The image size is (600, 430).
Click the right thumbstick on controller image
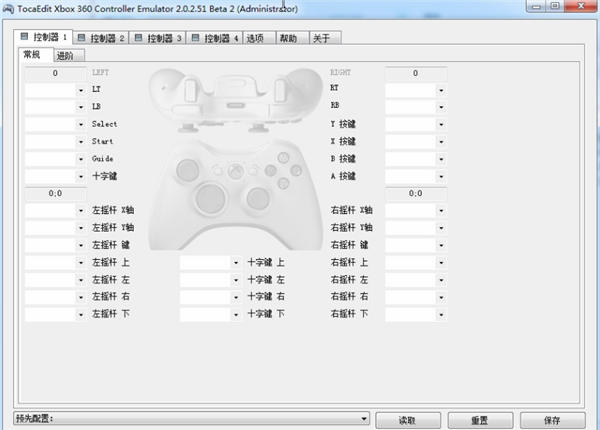point(258,198)
